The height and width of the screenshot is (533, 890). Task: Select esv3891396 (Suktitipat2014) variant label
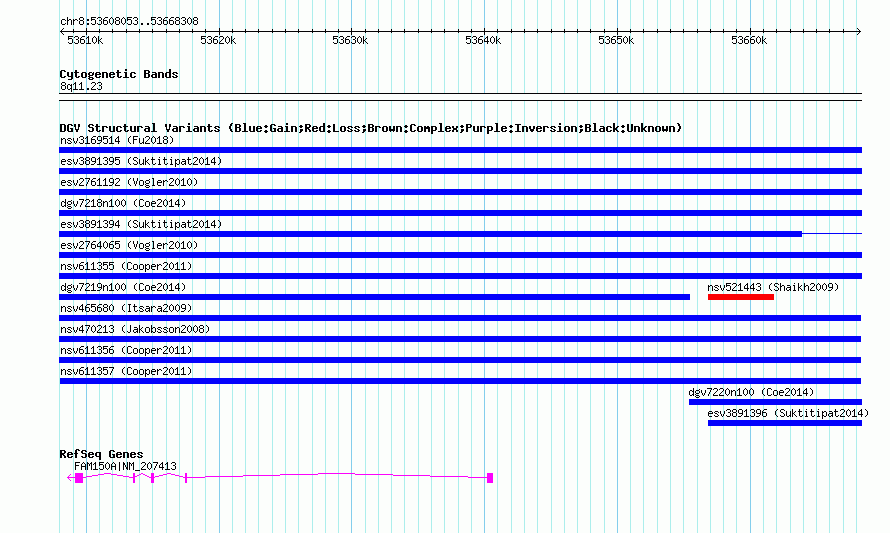787,413
